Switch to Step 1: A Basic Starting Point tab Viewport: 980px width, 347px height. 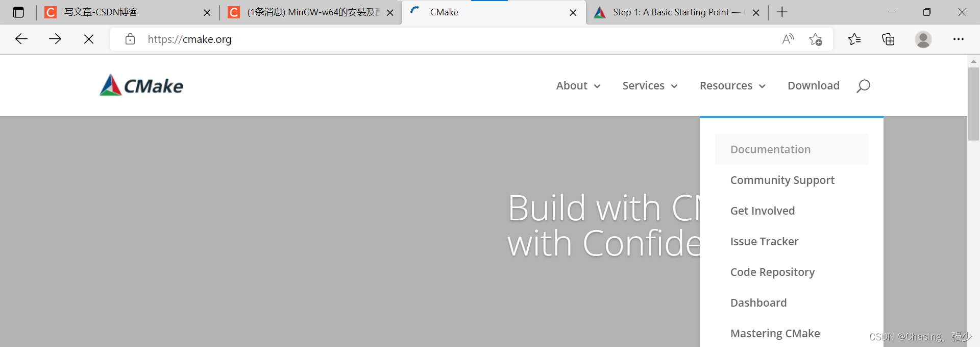pos(676,12)
